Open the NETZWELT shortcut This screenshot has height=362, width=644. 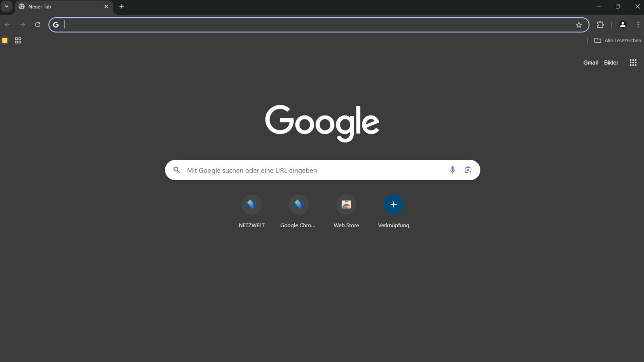[252, 212]
